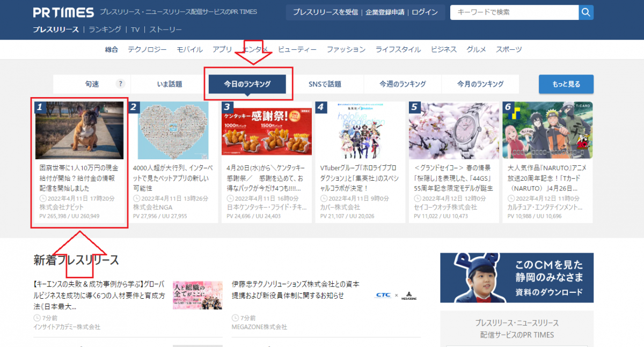Open the heart-shaped pet collage thumbnail
644x347 pixels.
point(173,130)
